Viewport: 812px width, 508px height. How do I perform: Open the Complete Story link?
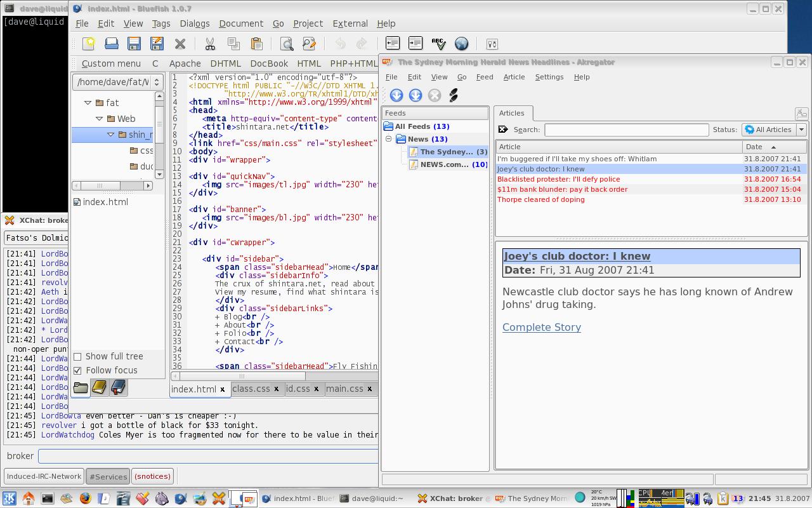pyautogui.click(x=541, y=328)
